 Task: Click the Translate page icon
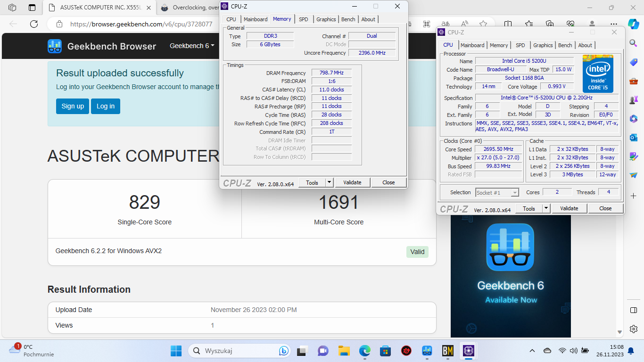(446, 24)
